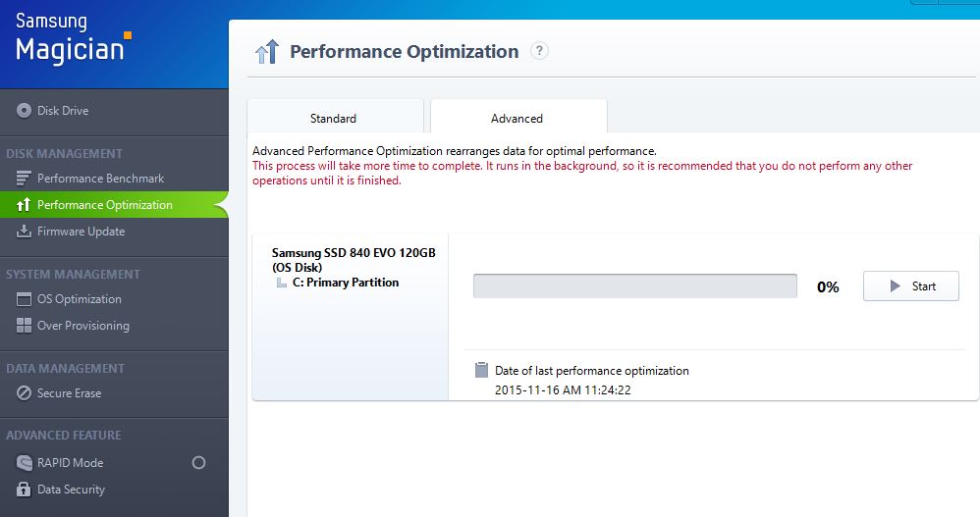The height and width of the screenshot is (517, 980).
Task: Click the Performance Optimization arrows icon in sidebar
Action: (x=24, y=205)
